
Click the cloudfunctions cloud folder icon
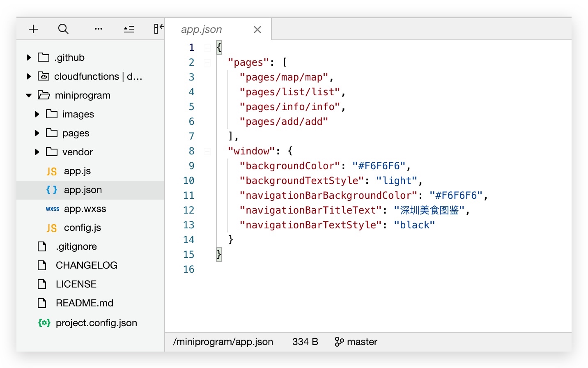pyautogui.click(x=44, y=76)
